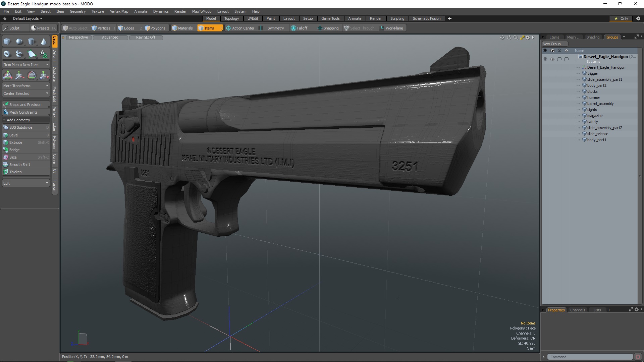Click the viewport rotate icon

(509, 38)
